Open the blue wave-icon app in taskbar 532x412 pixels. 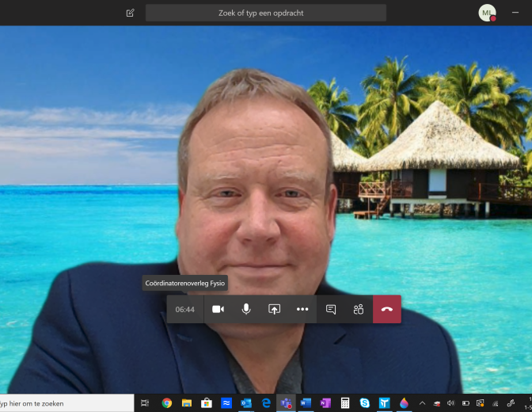click(226, 403)
